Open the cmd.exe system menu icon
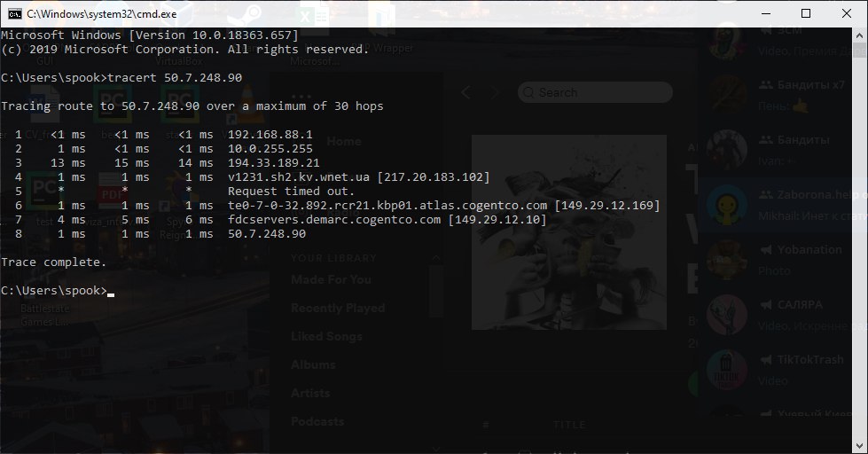The height and width of the screenshot is (454, 868). (x=15, y=14)
